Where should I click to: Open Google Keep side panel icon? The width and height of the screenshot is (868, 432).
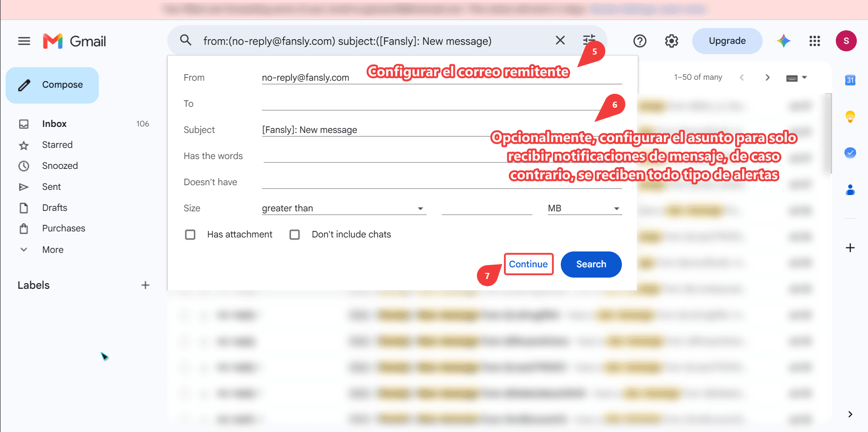(850, 117)
